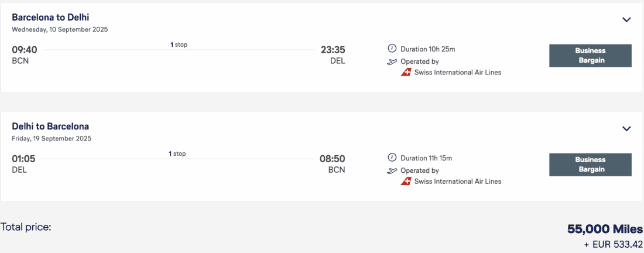Viewport: 644px width, 253px height.
Task: Expand Barcelona to Delhi flight details chevron
Action: point(626,19)
